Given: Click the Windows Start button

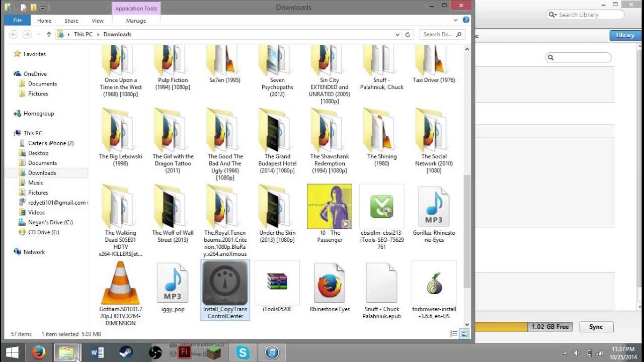Looking at the screenshot, I should click(x=12, y=353).
